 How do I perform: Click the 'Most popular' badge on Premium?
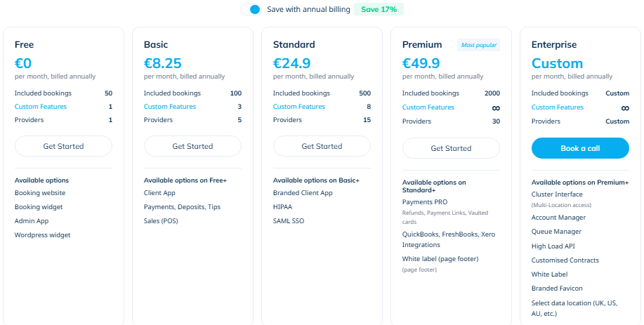(x=479, y=45)
